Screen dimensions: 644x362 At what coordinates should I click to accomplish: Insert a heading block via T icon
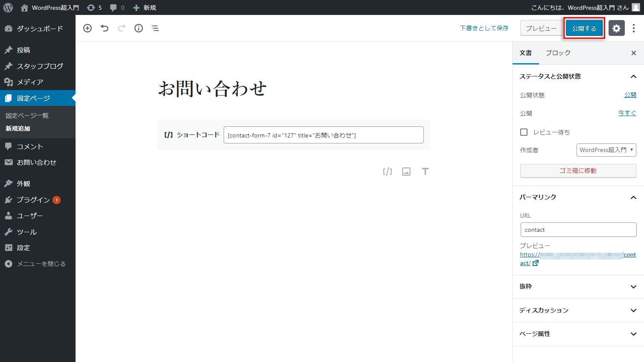click(x=425, y=172)
